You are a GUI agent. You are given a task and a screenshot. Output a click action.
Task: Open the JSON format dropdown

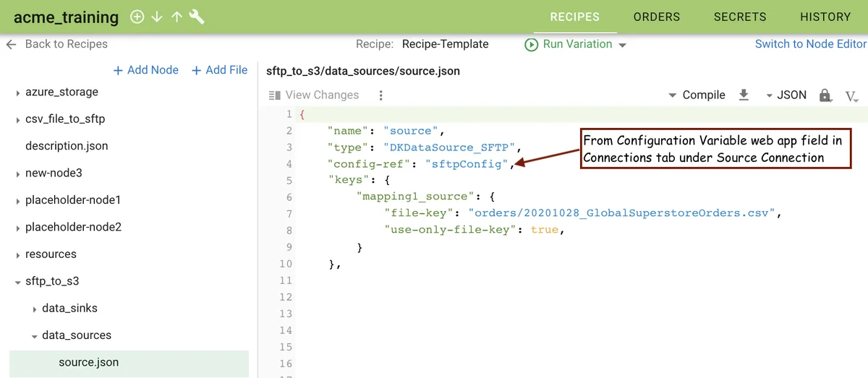click(x=786, y=95)
